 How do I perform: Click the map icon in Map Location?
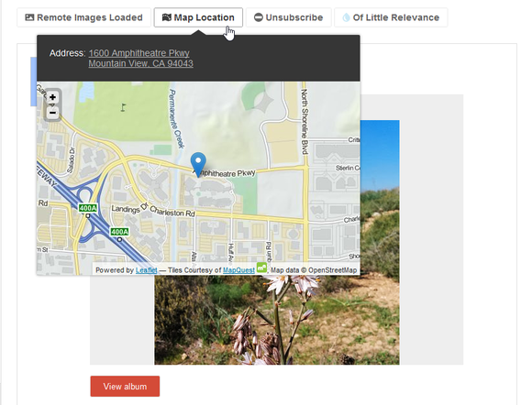(167, 17)
